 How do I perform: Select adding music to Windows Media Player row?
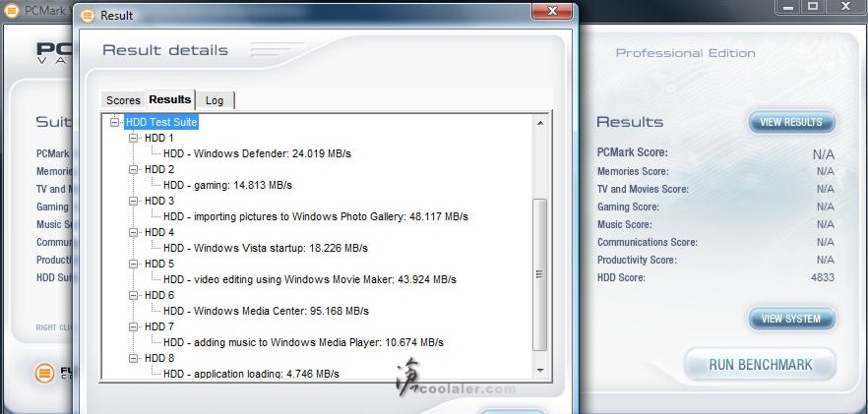click(303, 343)
